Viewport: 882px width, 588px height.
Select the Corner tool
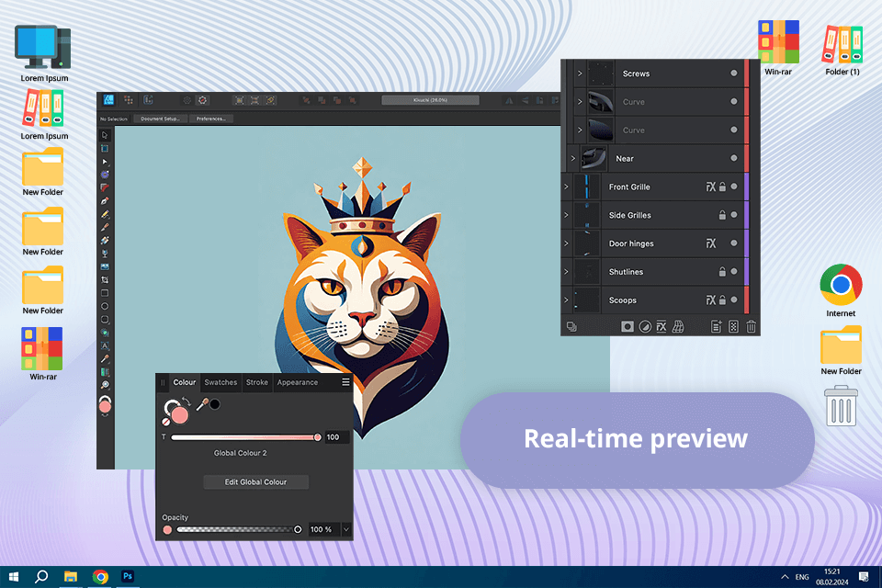[x=105, y=188]
